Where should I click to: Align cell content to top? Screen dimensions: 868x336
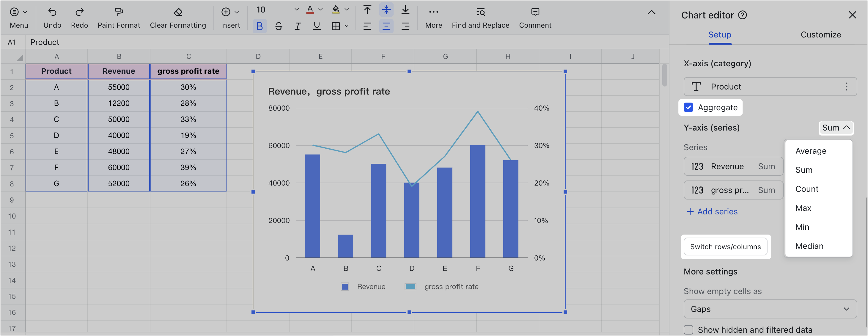pyautogui.click(x=367, y=10)
